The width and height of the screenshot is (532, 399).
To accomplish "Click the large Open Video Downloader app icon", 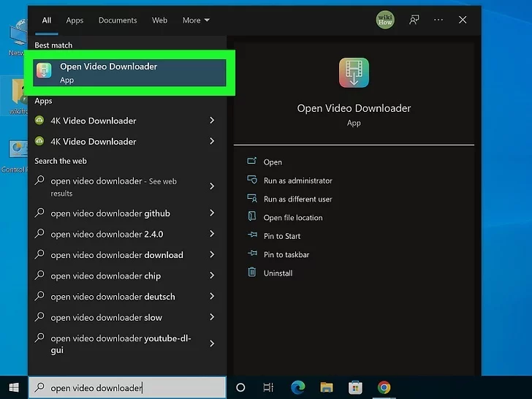I will tap(354, 72).
